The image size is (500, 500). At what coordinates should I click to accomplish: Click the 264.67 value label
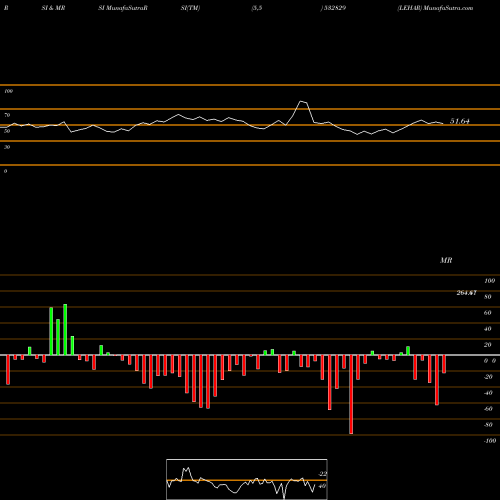[466, 293]
